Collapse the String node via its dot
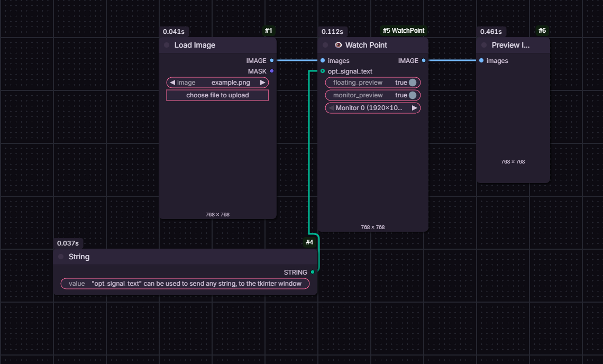 [x=61, y=257]
